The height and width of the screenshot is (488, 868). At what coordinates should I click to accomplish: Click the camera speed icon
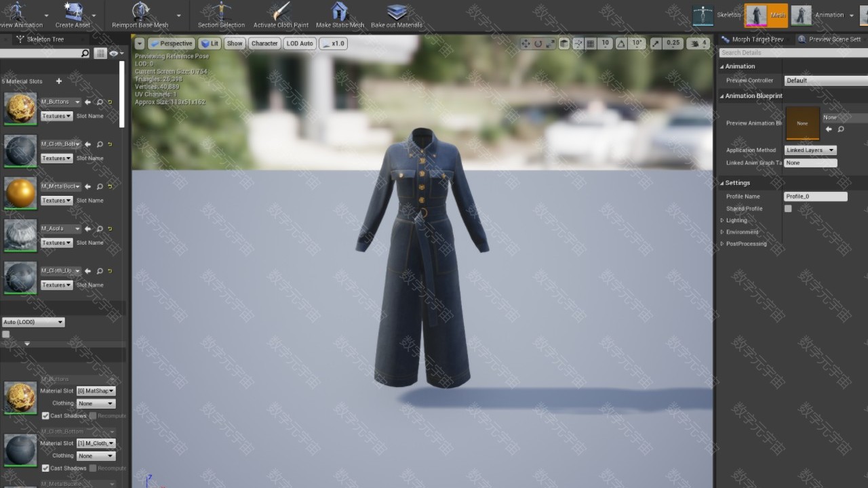698,43
